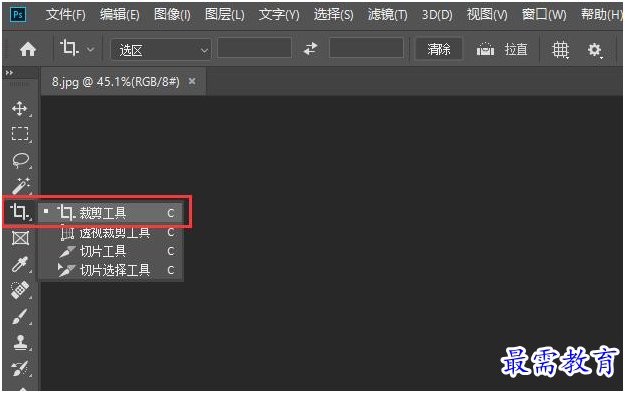Click the crop width input field
Screen dimensions: 625x393
pos(254,49)
